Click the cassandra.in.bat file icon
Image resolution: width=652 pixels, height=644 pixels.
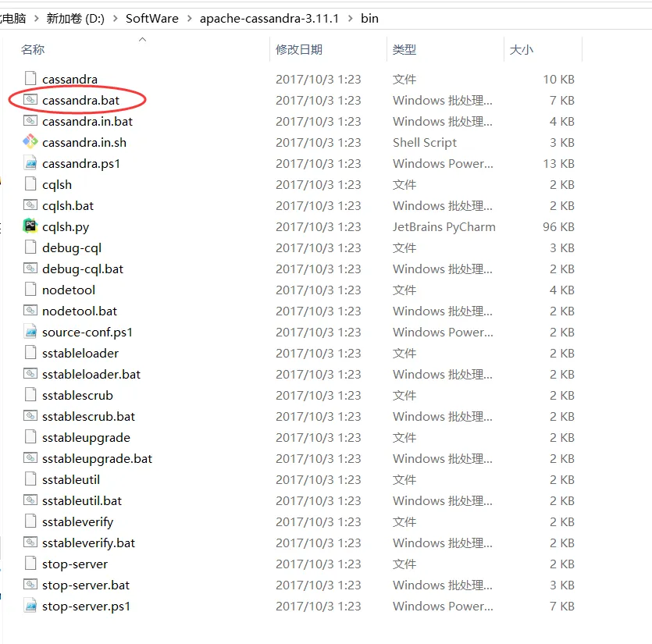point(30,121)
